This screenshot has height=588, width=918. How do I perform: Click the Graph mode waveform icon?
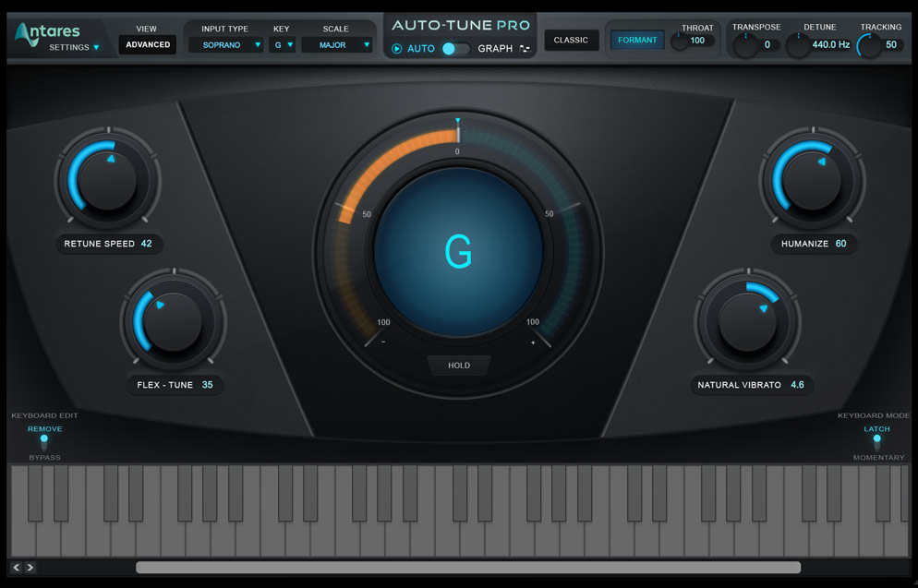tap(525, 49)
